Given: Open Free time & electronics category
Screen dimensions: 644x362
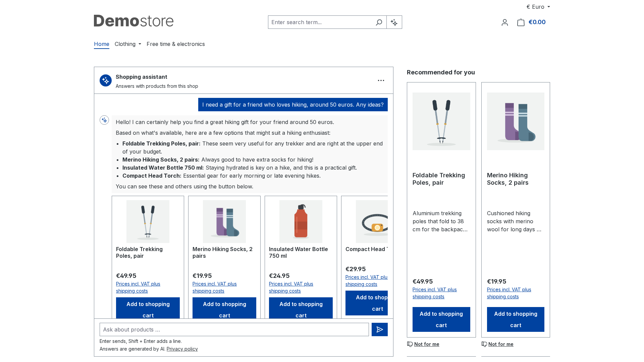Looking at the screenshot, I should (x=176, y=44).
